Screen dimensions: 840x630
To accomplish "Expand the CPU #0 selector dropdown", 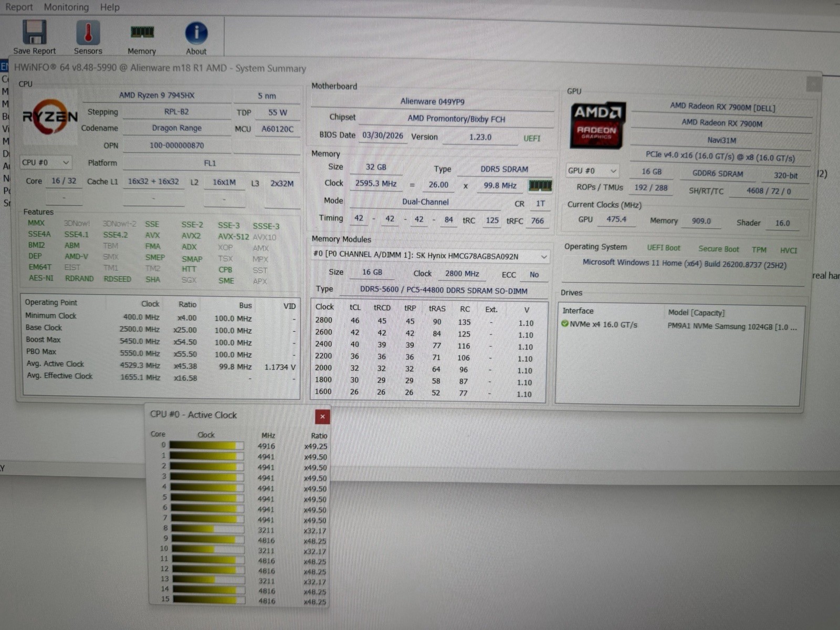I will 46,163.
